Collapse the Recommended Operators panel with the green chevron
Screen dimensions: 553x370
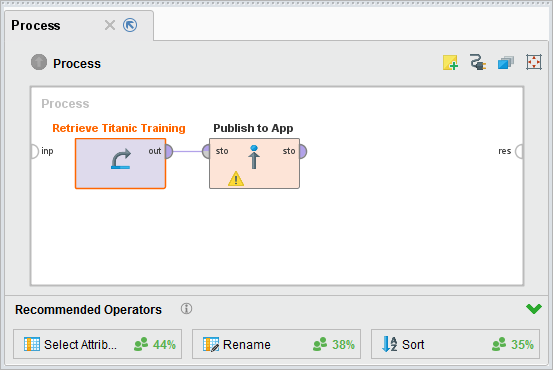point(534,309)
